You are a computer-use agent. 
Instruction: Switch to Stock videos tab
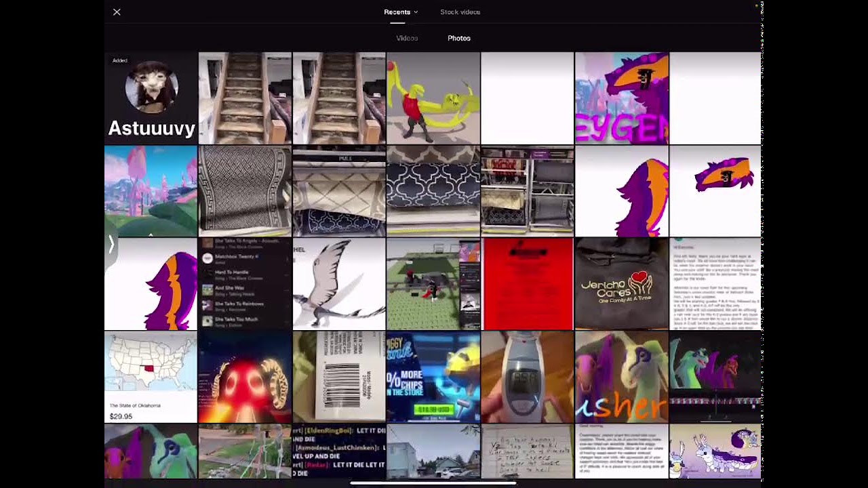(460, 12)
